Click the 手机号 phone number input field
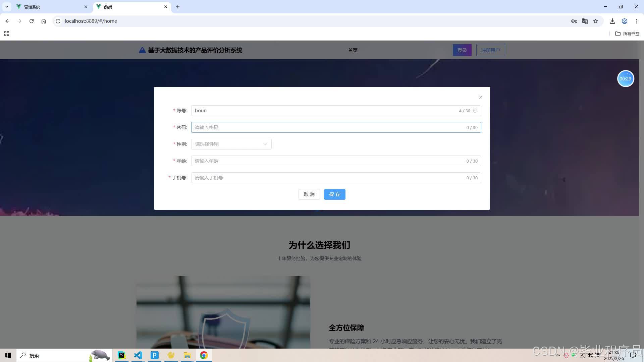644x362 pixels. [336, 178]
